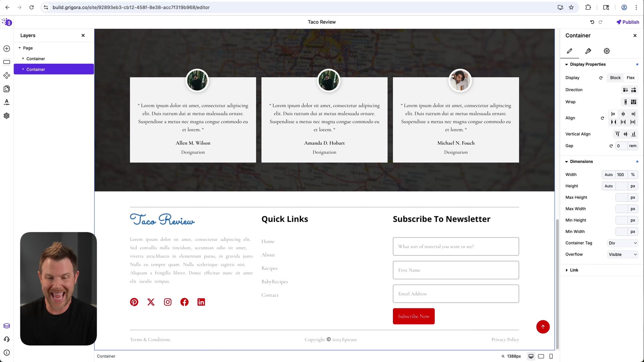Switch to mobile preview icon
Image resolution: width=644 pixels, height=362 pixels.
pos(551,356)
